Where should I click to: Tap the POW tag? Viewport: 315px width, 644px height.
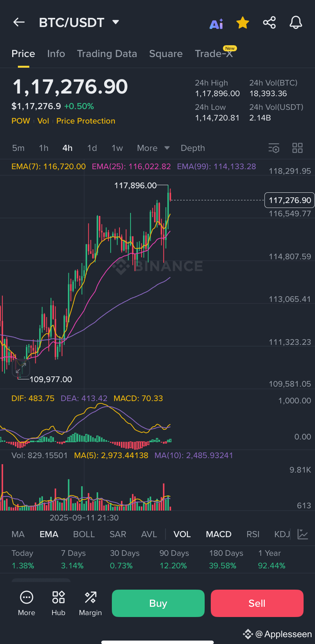(21, 121)
